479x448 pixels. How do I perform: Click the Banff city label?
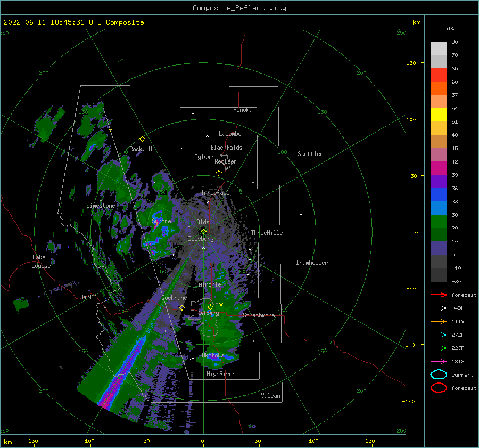88,297
